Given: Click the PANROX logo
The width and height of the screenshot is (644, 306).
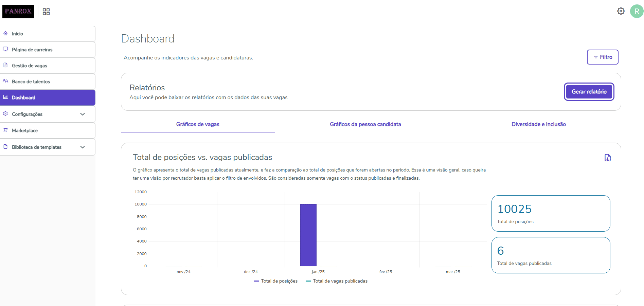Looking at the screenshot, I should coord(18,12).
